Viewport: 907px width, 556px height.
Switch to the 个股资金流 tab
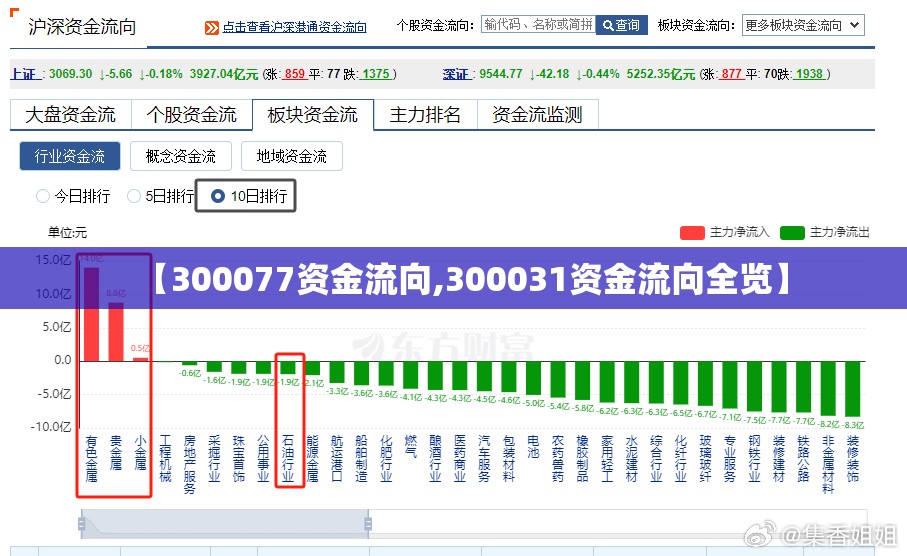[x=191, y=115]
